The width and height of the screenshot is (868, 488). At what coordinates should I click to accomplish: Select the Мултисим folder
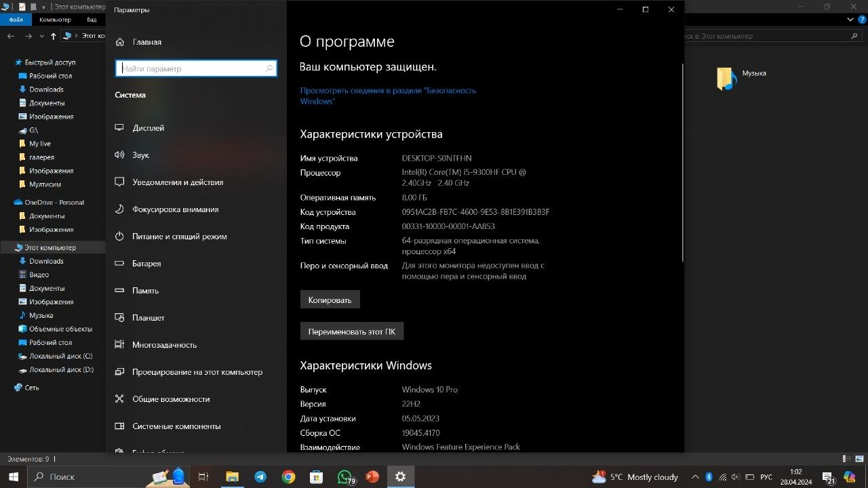pyautogui.click(x=39, y=184)
